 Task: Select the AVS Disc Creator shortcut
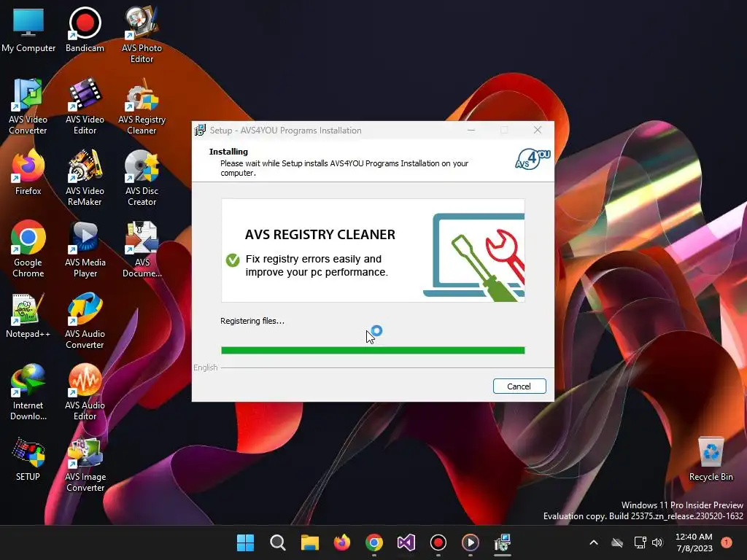coord(142,178)
